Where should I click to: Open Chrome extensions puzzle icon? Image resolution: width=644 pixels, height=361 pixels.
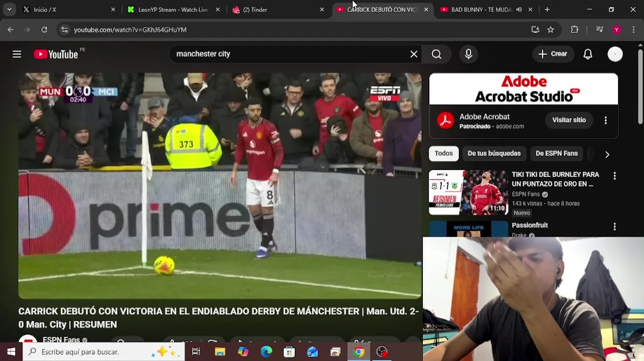[x=575, y=30]
